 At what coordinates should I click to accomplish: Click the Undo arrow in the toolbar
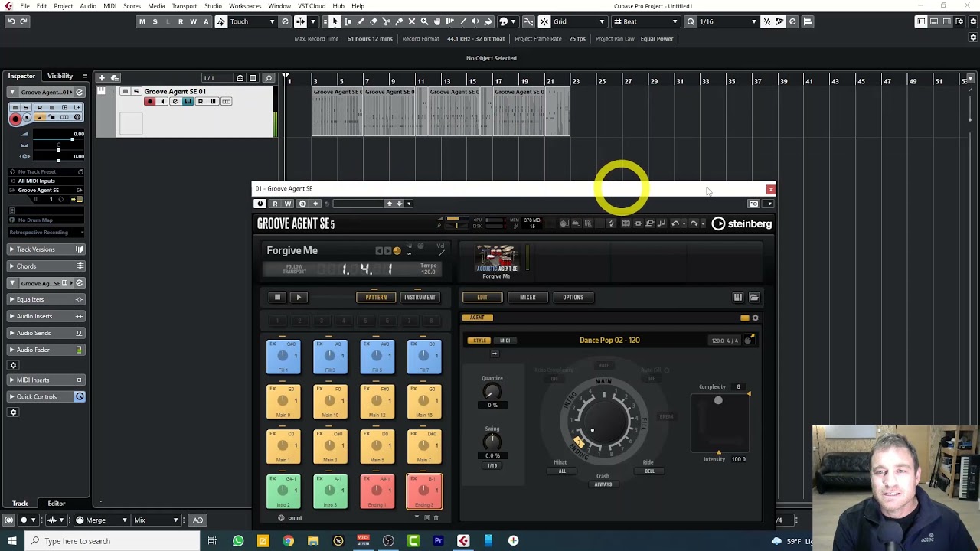11,21
